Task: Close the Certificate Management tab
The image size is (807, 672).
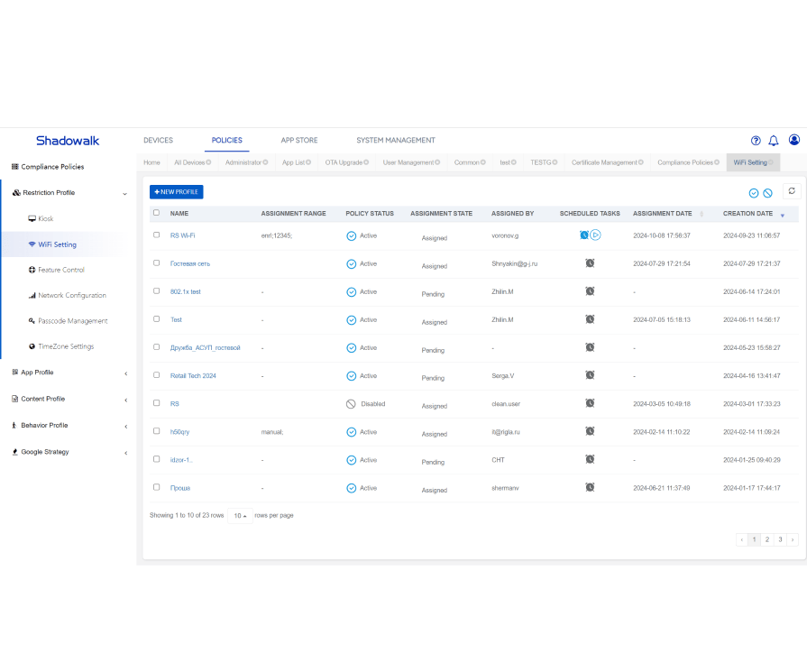Action: pos(641,162)
